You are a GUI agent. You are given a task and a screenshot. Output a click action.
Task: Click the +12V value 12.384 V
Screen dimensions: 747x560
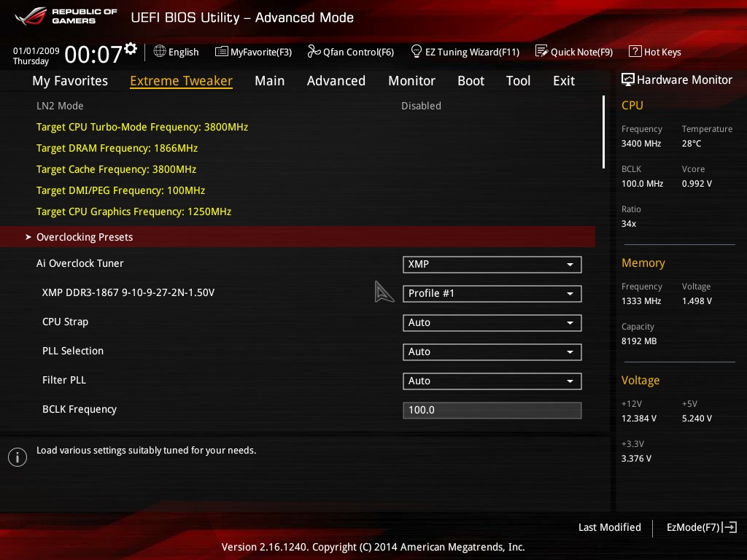tap(639, 419)
